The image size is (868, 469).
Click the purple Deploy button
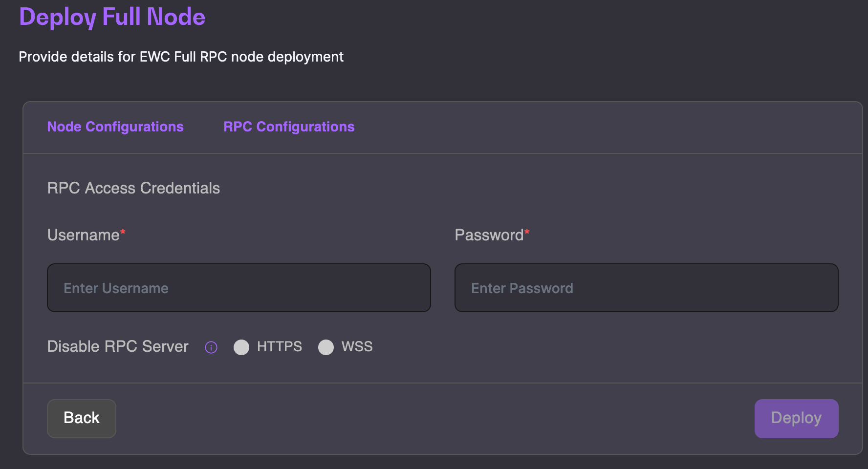(796, 418)
